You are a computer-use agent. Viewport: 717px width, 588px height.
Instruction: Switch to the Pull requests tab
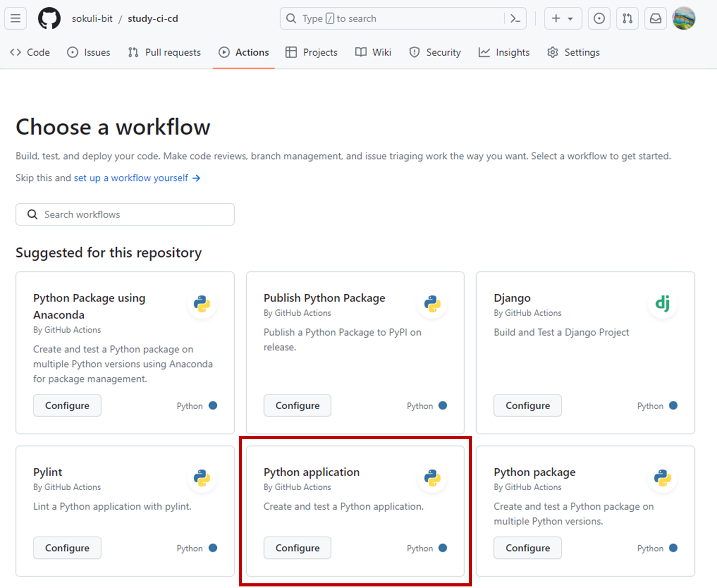point(164,52)
